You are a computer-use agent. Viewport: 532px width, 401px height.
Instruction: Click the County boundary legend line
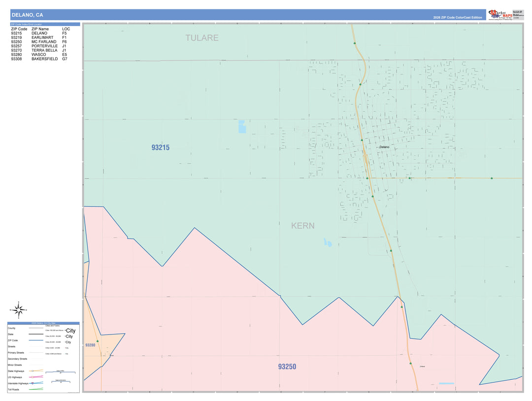(36, 328)
